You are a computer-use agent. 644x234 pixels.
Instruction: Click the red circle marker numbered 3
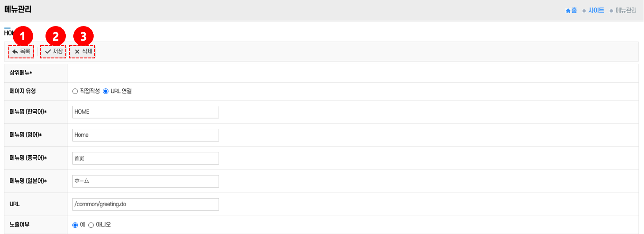click(x=83, y=36)
